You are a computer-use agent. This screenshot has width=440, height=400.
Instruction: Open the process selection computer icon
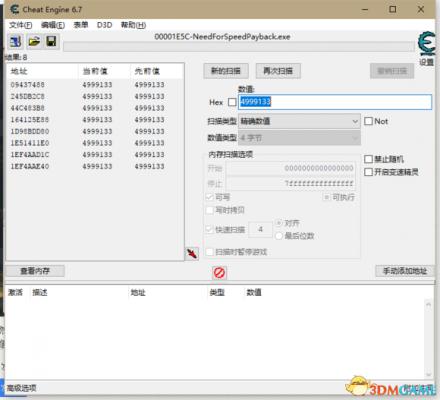click(x=15, y=42)
